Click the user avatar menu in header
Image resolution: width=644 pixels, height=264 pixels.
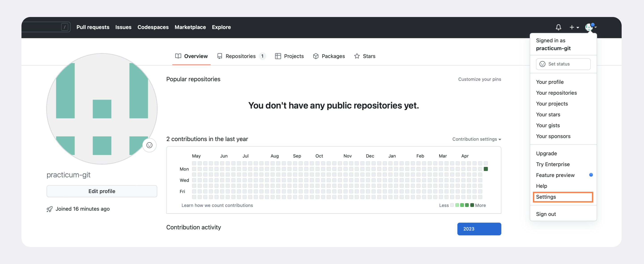point(591,27)
